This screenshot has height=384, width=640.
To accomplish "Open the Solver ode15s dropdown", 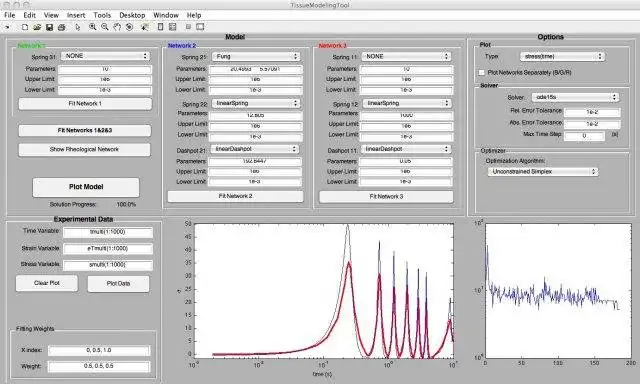I will tap(576, 97).
